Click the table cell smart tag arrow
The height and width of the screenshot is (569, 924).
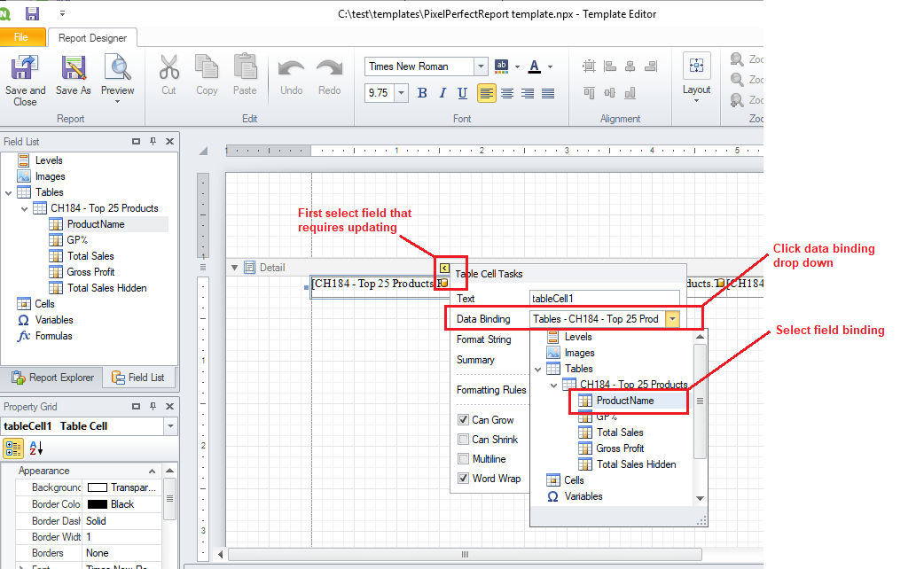(444, 268)
